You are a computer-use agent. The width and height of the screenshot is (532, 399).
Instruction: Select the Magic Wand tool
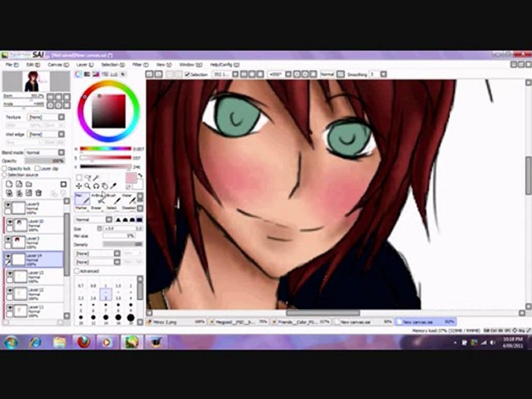(96, 177)
